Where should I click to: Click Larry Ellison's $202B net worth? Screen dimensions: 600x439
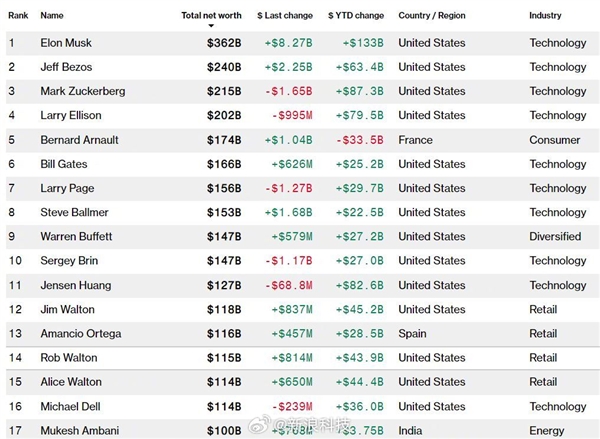point(224,116)
